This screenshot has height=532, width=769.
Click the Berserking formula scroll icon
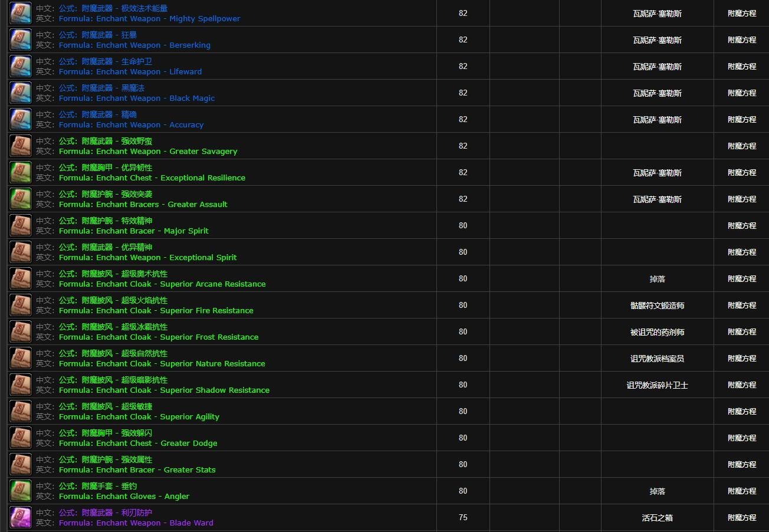(x=21, y=40)
